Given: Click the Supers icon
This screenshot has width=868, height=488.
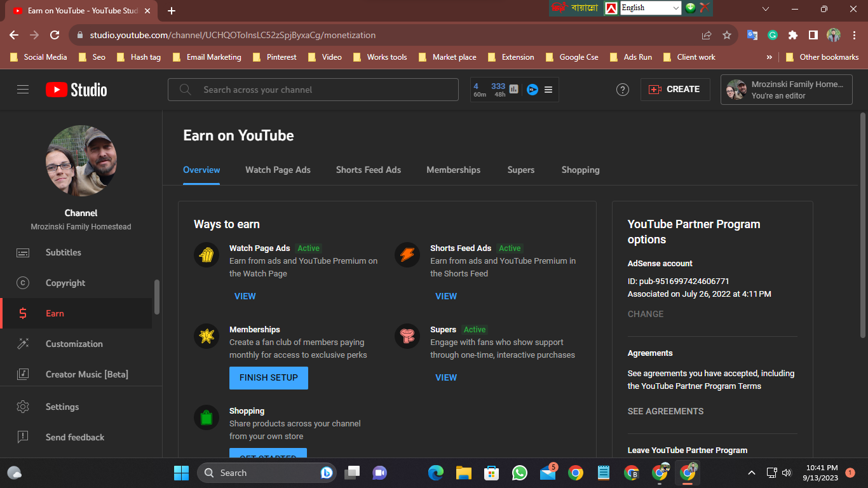Looking at the screenshot, I should click(407, 336).
